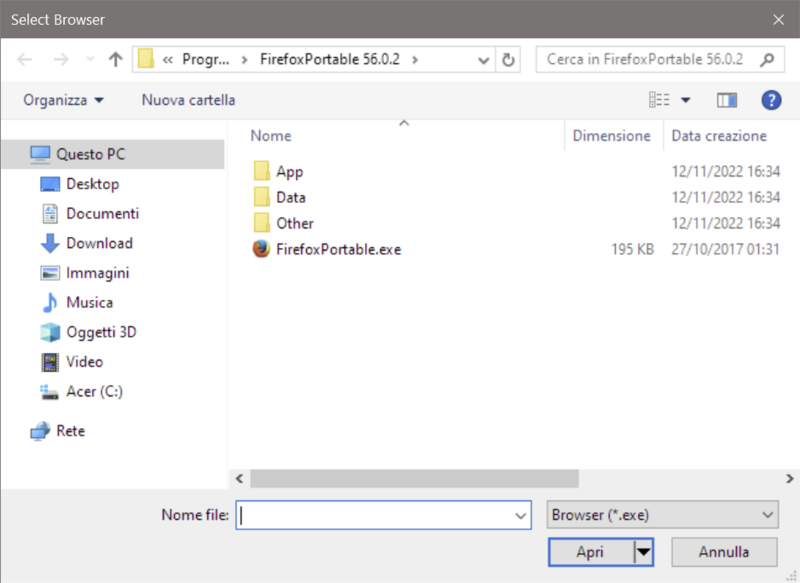
Task: Select Video in navigation pane
Action: tap(84, 362)
